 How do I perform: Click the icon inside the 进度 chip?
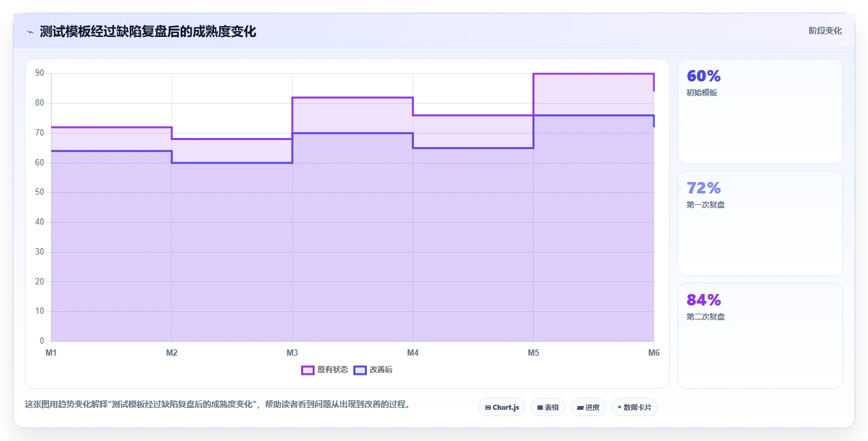580,407
